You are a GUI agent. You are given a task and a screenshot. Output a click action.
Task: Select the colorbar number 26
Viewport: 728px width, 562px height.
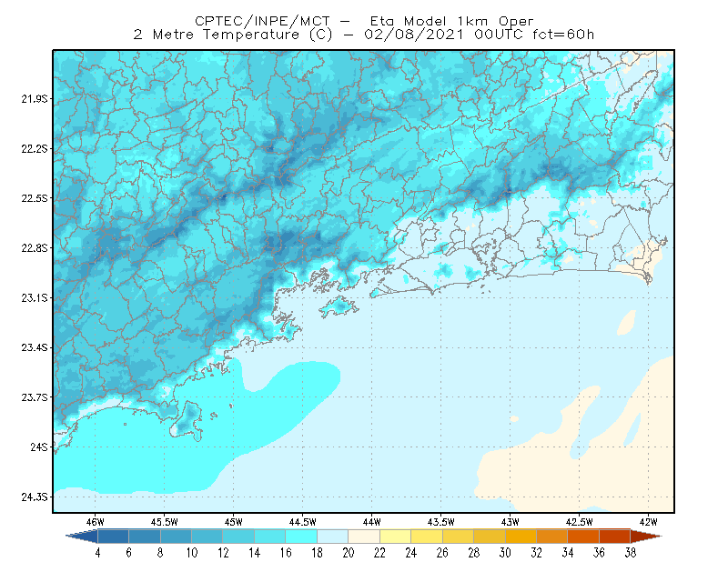(442, 553)
